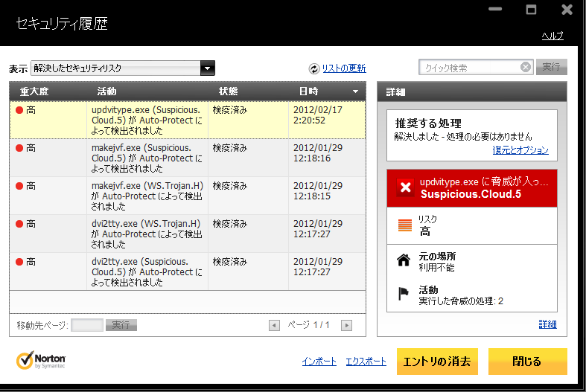586x392 pixels.
Task: Click the ページ 1 / 1 indicator
Action: click(x=308, y=325)
